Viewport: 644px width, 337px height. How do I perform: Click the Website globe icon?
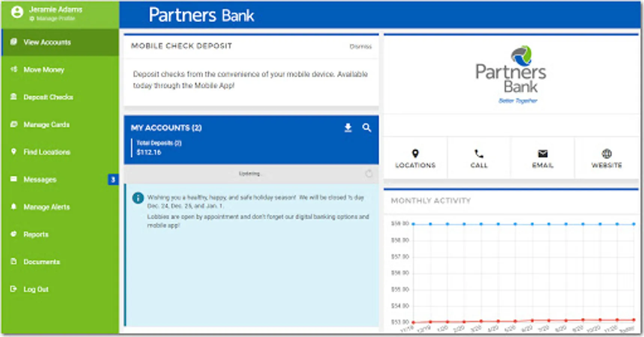click(606, 153)
